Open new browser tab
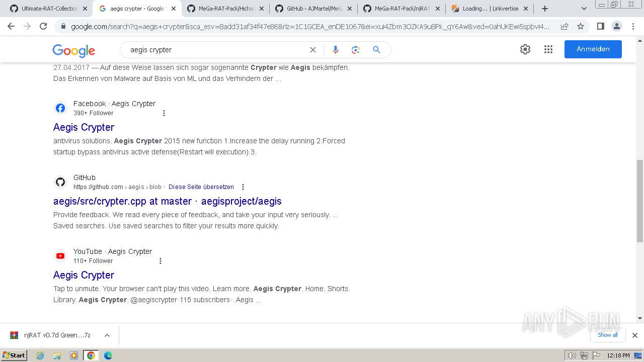 point(544,9)
